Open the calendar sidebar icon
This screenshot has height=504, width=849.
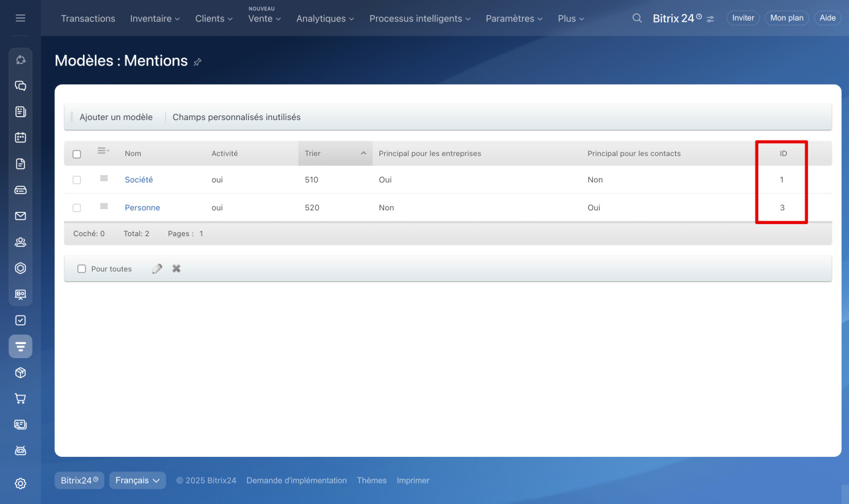tap(21, 137)
